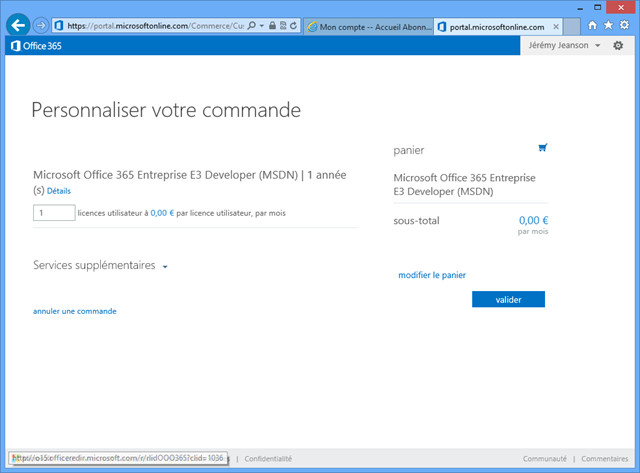Click modifier le panier link
The image size is (640, 473).
coord(432,275)
